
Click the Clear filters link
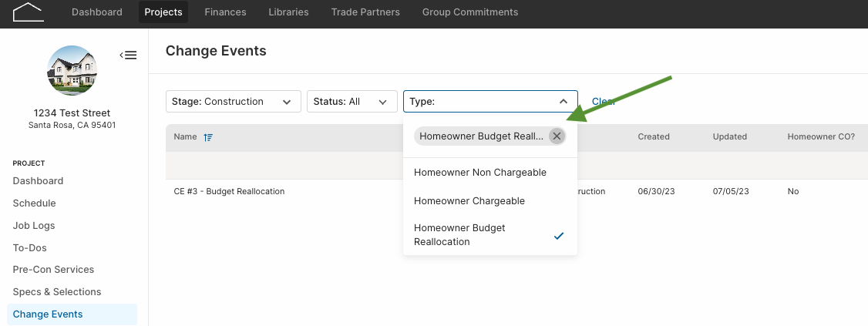[604, 101]
